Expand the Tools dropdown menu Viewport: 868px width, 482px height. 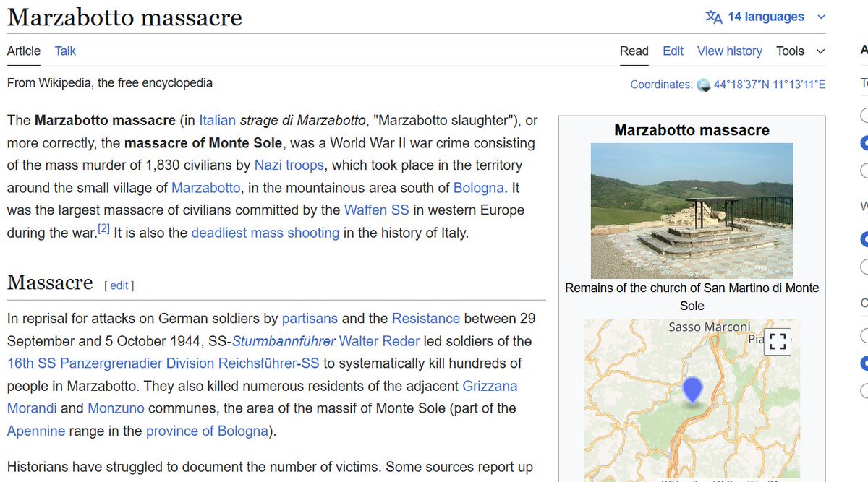pyautogui.click(x=800, y=51)
